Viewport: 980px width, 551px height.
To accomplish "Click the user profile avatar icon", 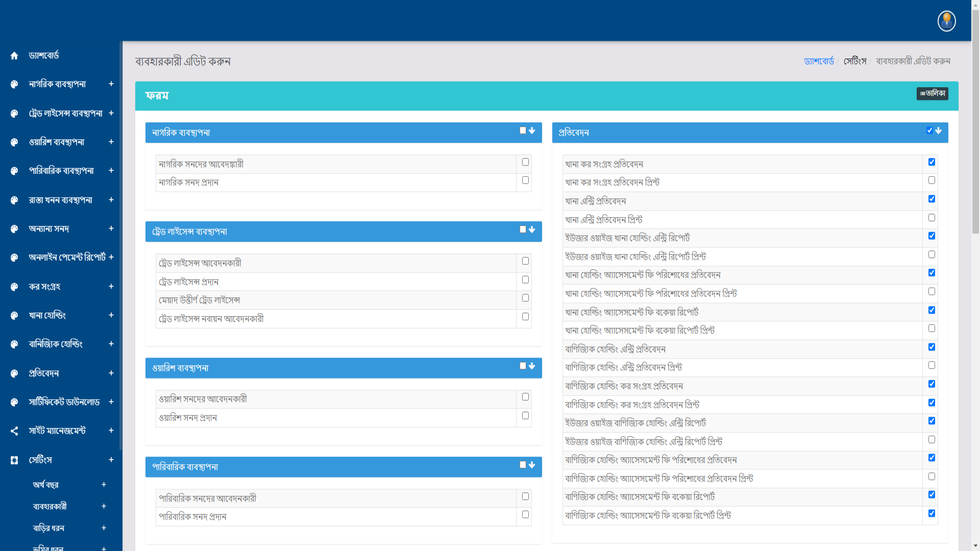I will [946, 21].
